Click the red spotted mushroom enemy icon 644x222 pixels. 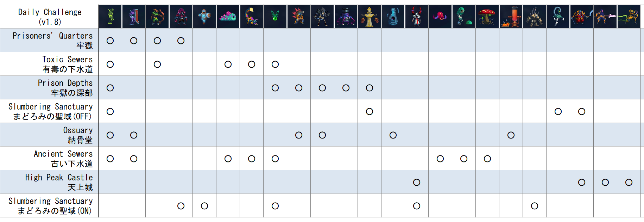(x=487, y=17)
